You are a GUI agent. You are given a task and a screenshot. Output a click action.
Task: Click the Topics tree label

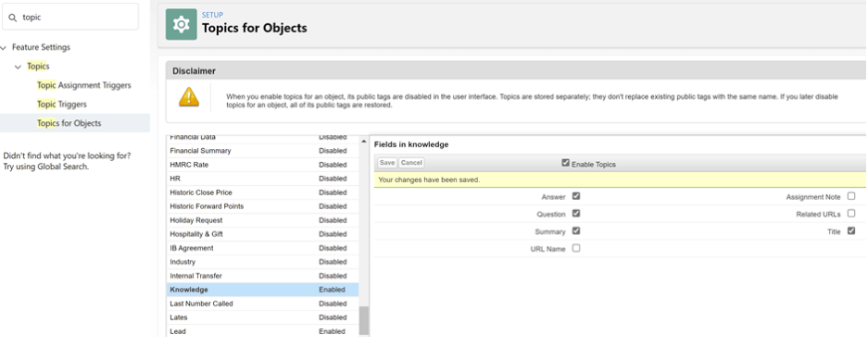(38, 67)
